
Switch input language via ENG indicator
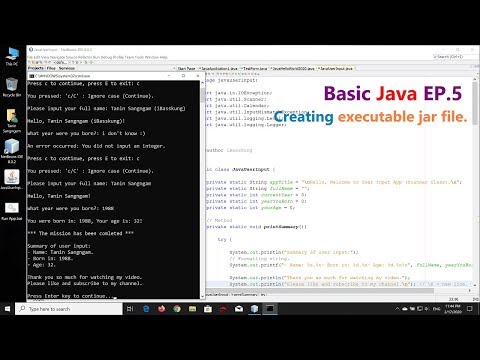pos(436,309)
